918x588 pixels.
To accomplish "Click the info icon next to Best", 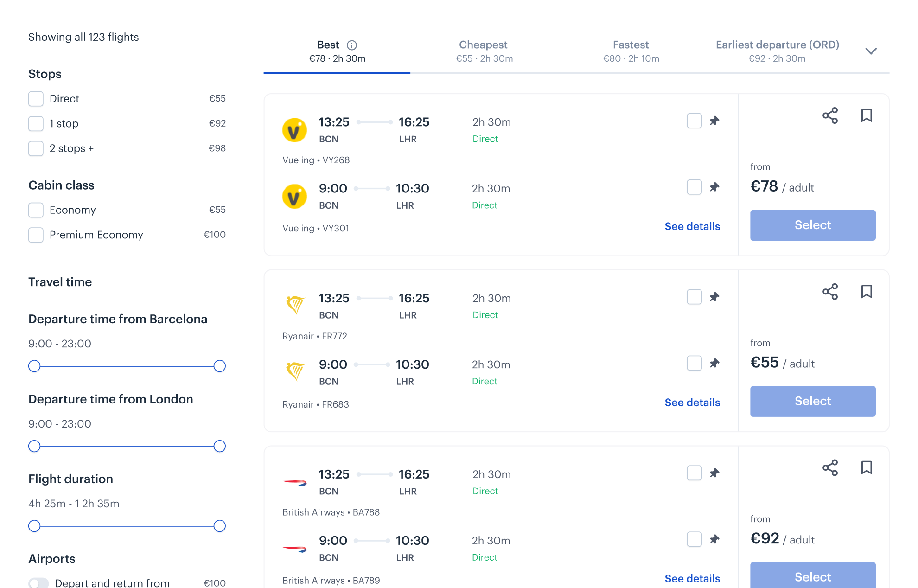I will click(x=352, y=45).
